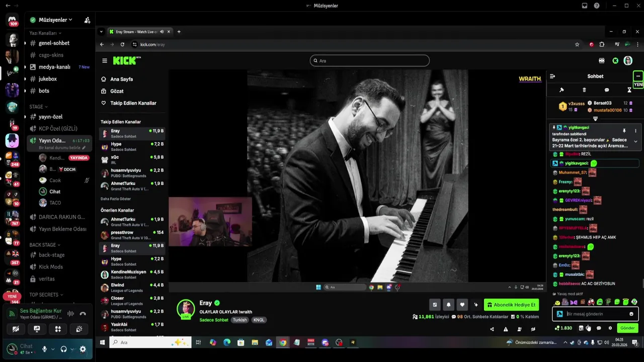Toggle follow heart for Eray
This screenshot has height=362, width=644.
pyautogui.click(x=462, y=305)
